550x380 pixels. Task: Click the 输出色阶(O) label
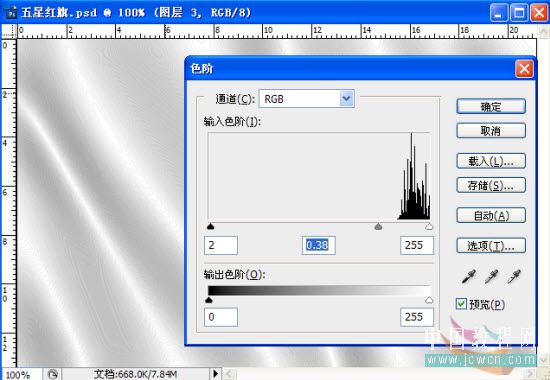[234, 274]
